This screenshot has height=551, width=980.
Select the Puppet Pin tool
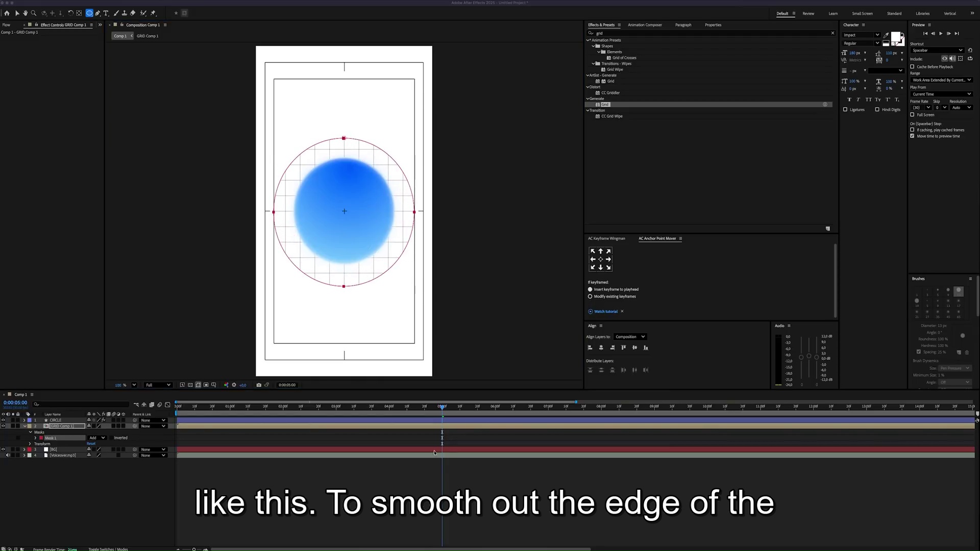pyautogui.click(x=153, y=13)
